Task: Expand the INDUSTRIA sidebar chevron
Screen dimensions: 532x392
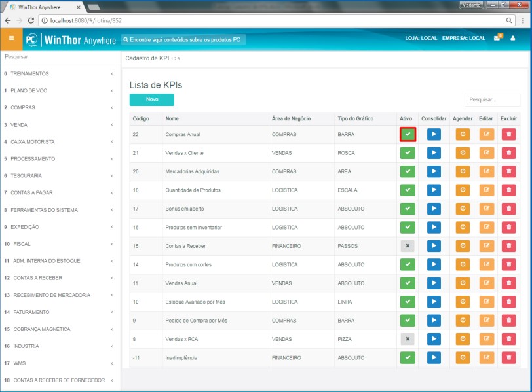Action: point(112,346)
